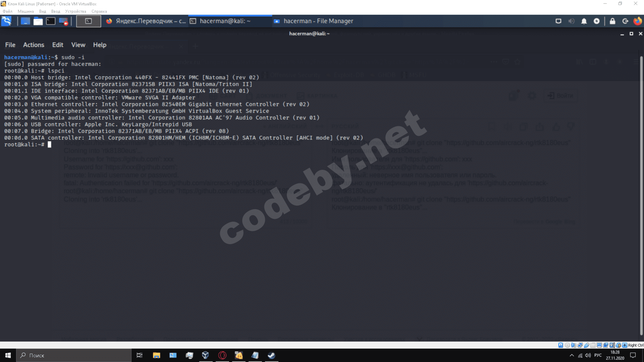Click the 'sudo -i' command line
The image size is (644, 362).
click(44, 57)
